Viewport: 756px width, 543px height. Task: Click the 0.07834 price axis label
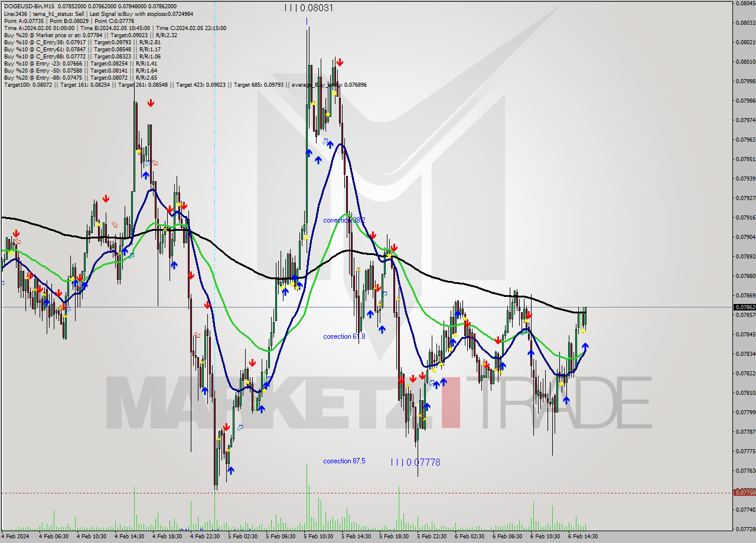pos(745,354)
